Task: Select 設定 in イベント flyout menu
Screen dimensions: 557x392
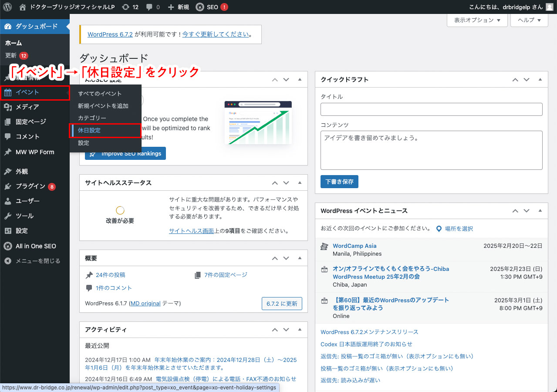Action: coord(84,143)
